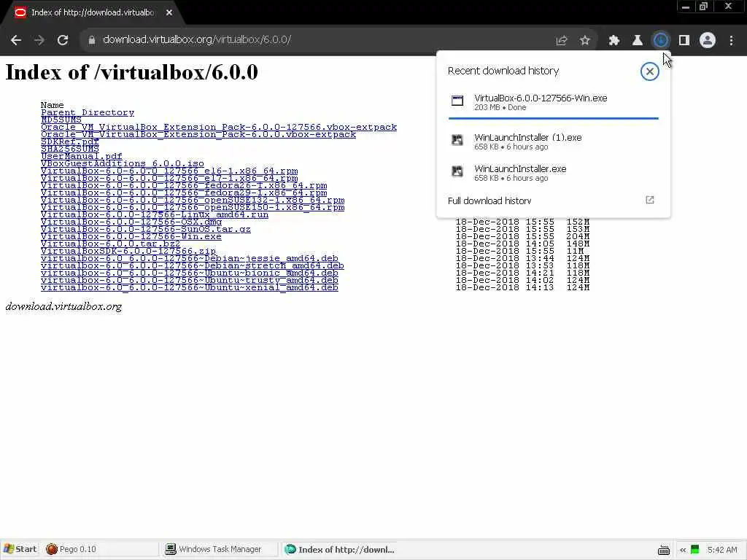
Task: Open WinLaunchInstaller (1).exe download entry
Action: point(553,141)
